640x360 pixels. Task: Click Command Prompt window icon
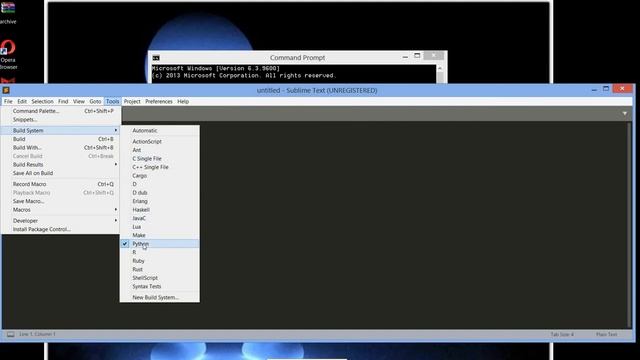(x=156, y=58)
